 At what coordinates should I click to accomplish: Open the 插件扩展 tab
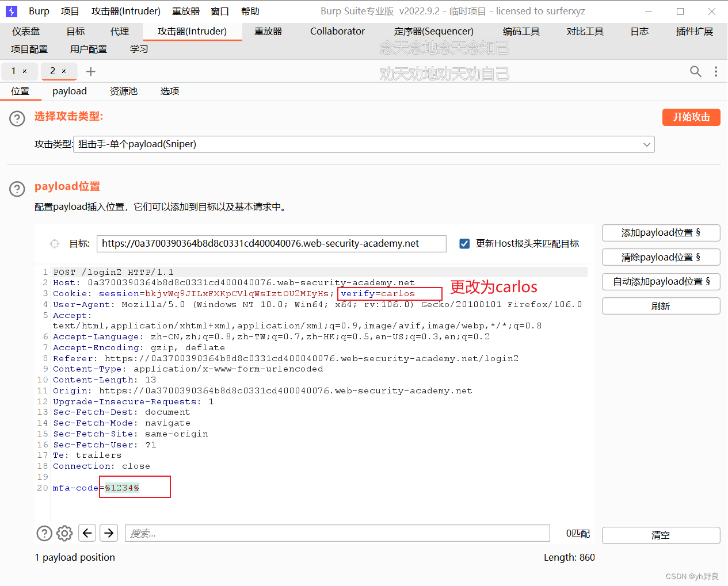(695, 32)
